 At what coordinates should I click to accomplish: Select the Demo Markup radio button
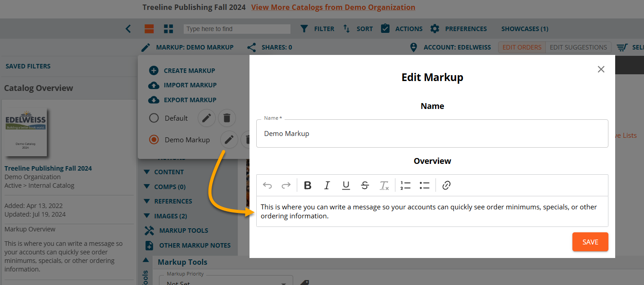154,140
